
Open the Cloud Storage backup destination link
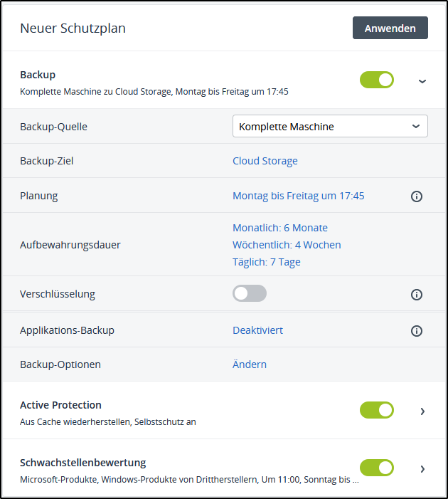[x=265, y=161]
